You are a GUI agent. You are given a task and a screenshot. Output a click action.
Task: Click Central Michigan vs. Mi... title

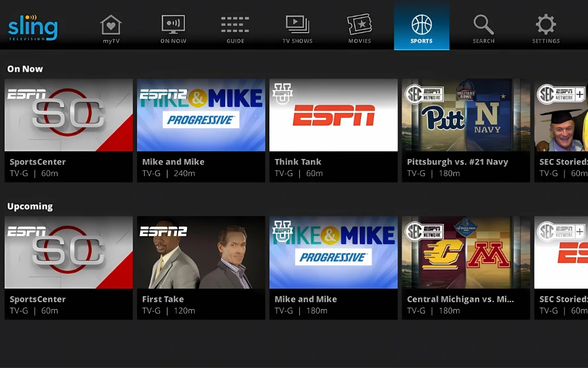(x=460, y=299)
